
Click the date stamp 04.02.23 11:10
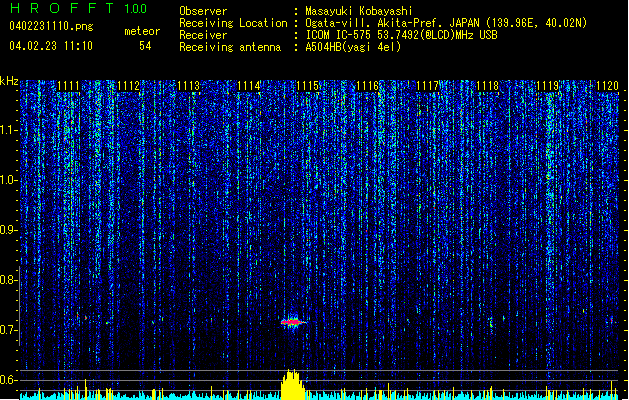tap(51, 46)
